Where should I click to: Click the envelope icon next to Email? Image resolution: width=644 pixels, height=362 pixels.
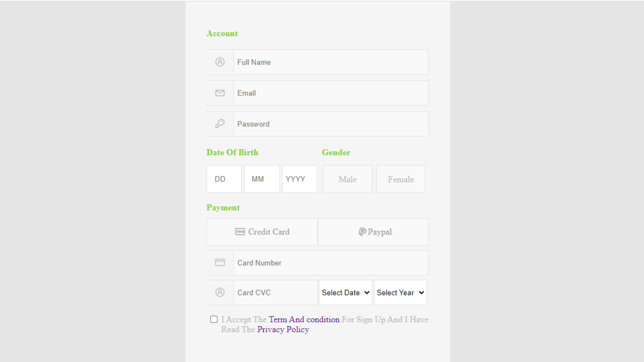click(x=220, y=93)
